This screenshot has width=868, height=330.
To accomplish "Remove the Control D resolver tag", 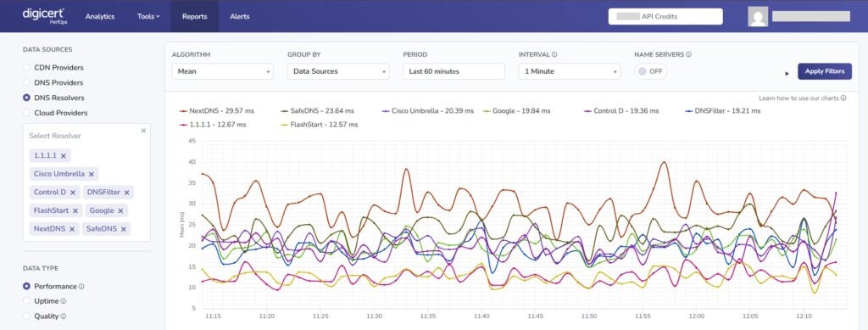I will [73, 193].
